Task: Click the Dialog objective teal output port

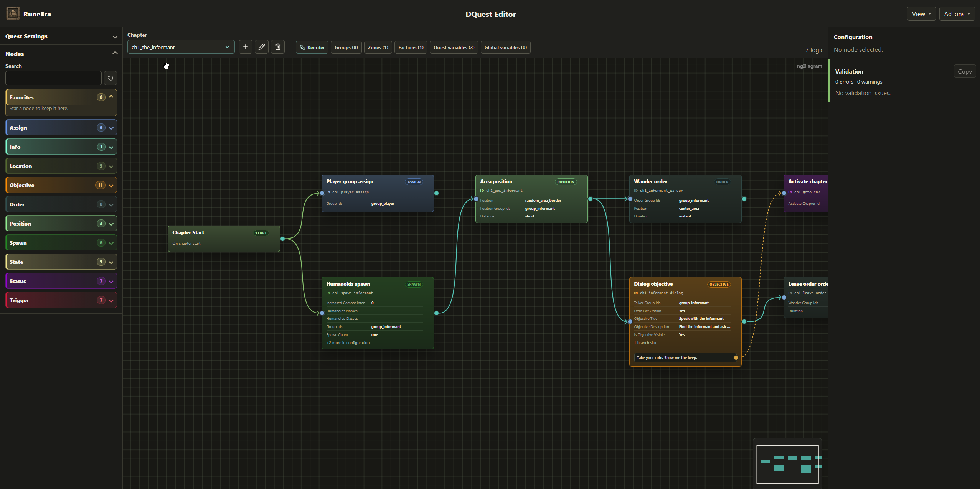Action: [744, 322]
